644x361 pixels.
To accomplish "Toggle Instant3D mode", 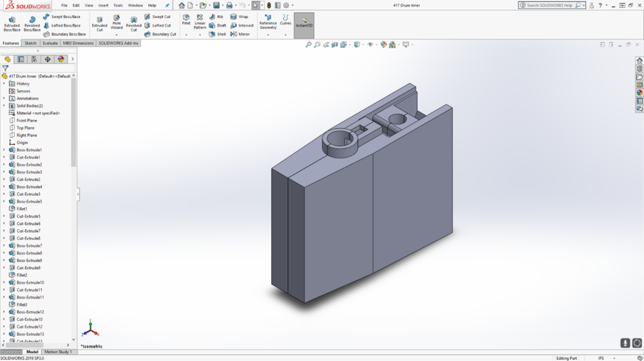I will click(304, 24).
